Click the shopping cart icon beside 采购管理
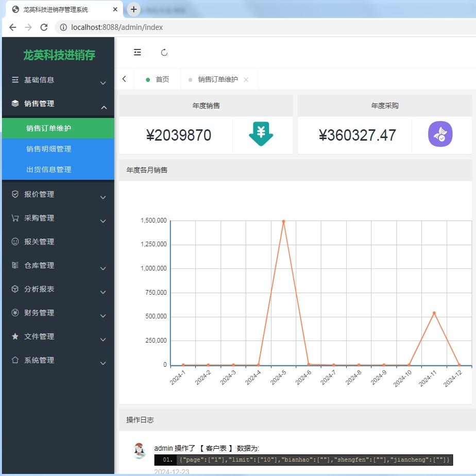 [15, 218]
